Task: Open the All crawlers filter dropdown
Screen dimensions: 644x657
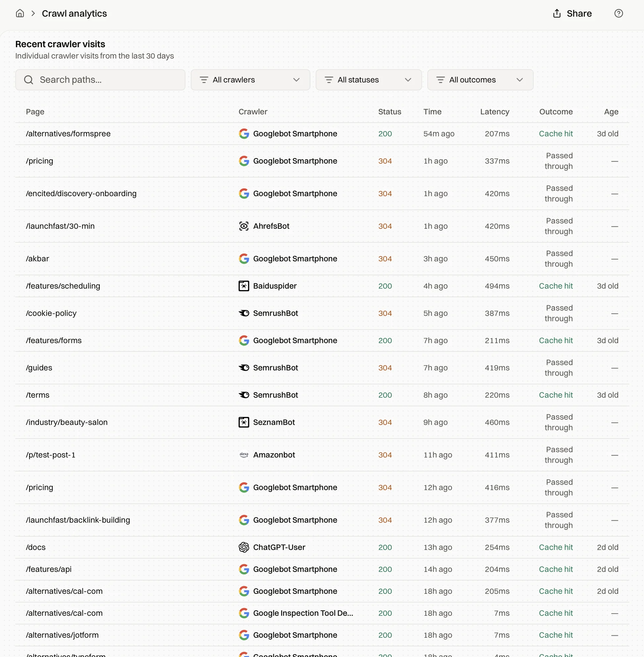Action: pyautogui.click(x=250, y=79)
